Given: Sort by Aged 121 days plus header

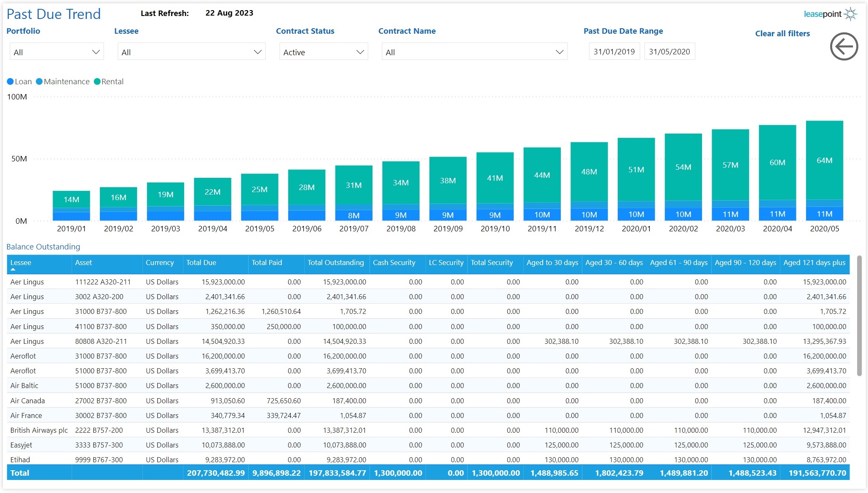Looking at the screenshot, I should (x=815, y=263).
